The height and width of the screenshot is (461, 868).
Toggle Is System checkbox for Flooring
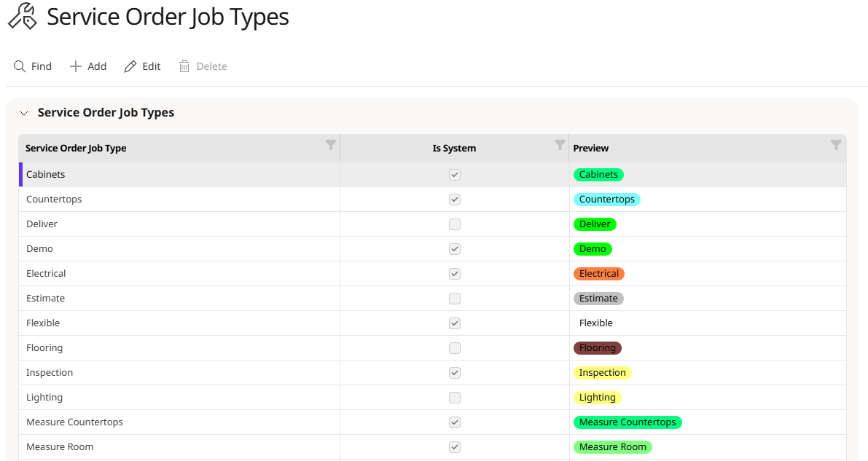(x=455, y=348)
